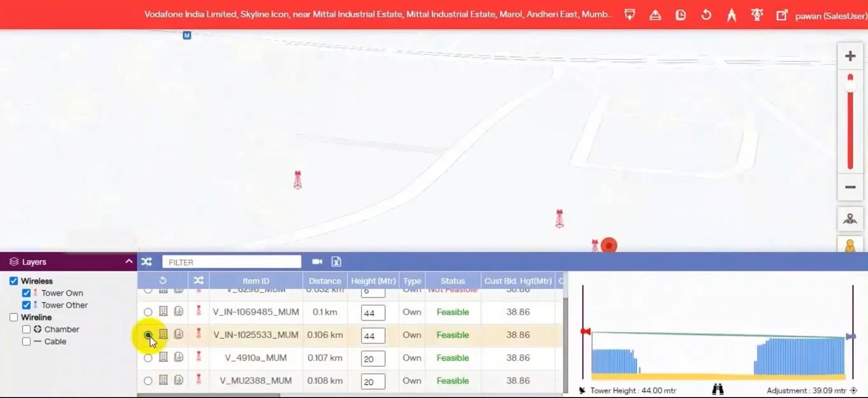868x398 pixels.
Task: Sort by Type column header
Action: click(412, 281)
